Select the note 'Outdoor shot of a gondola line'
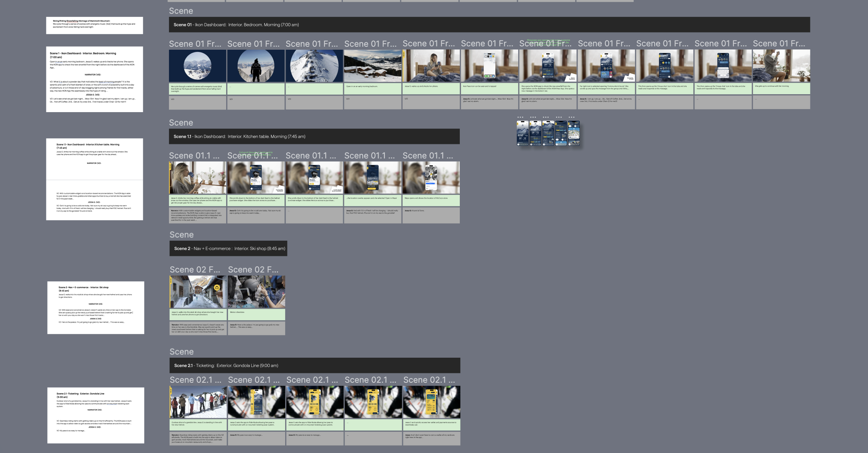Image resolution: width=868 pixels, height=453 pixels. 198,425
